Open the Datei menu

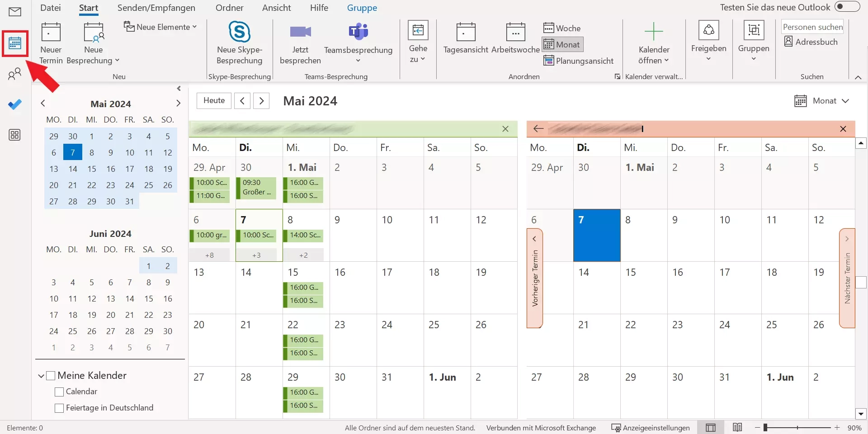click(x=51, y=8)
